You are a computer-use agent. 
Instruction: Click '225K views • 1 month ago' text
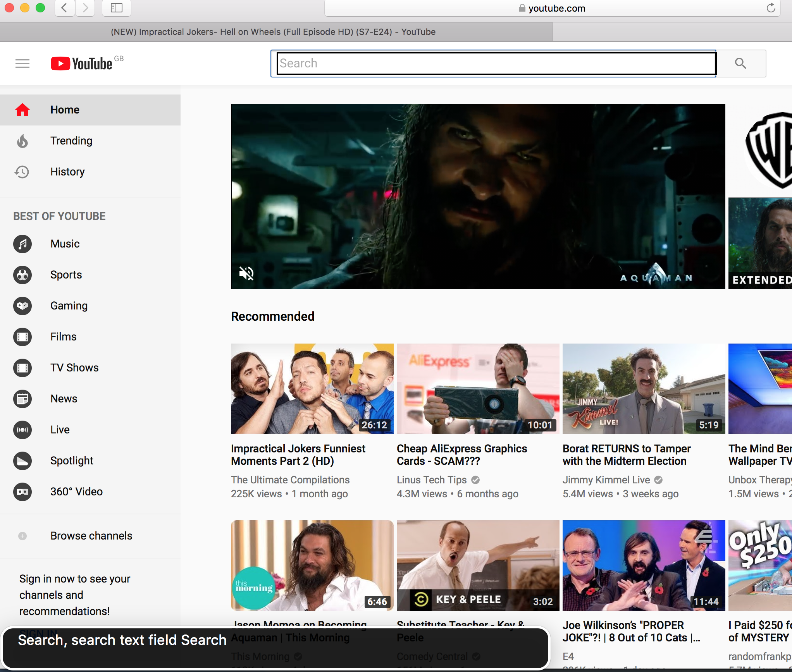[289, 494]
